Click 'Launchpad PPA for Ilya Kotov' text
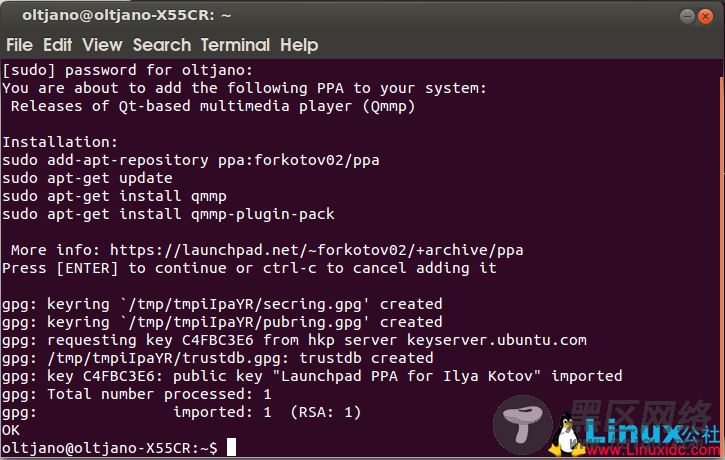725x460 pixels. coord(406,376)
